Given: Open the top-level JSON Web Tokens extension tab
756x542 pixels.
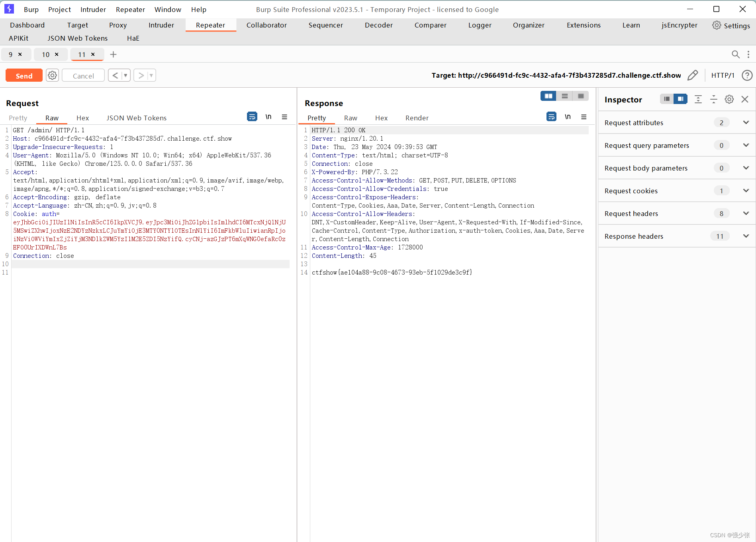Looking at the screenshot, I should click(x=78, y=38).
